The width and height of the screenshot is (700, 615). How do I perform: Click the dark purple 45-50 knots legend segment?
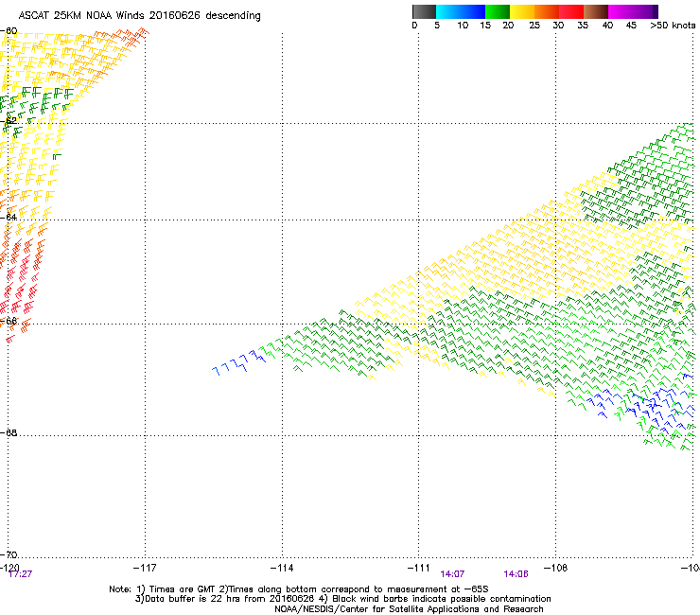click(645, 11)
